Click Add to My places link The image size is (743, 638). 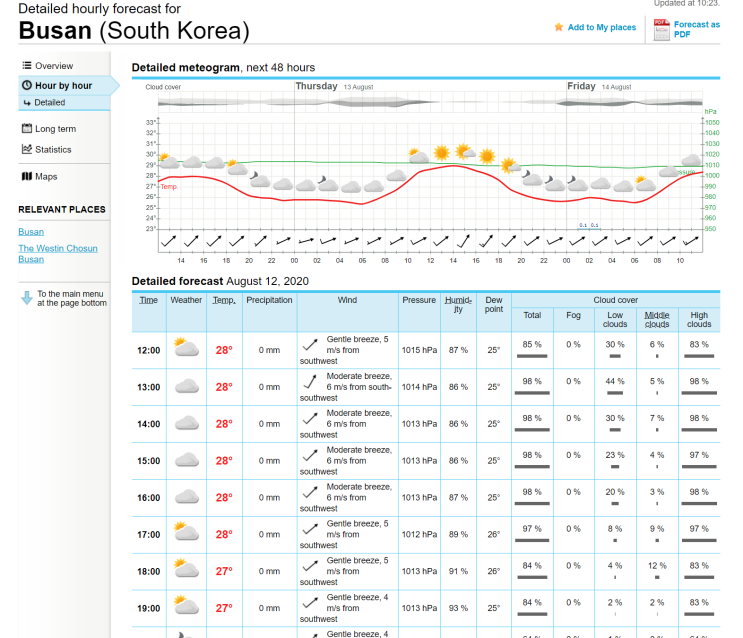pyautogui.click(x=602, y=27)
